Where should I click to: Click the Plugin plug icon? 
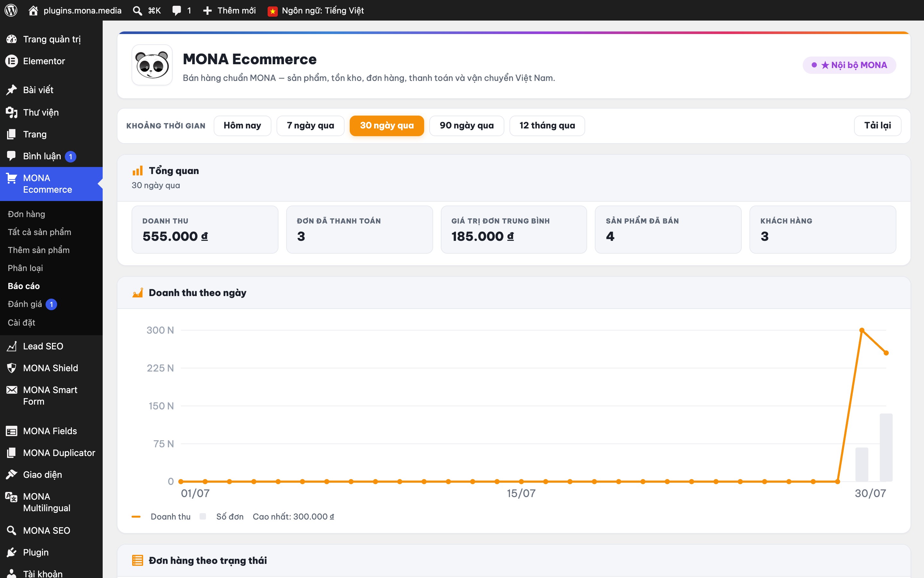12,552
